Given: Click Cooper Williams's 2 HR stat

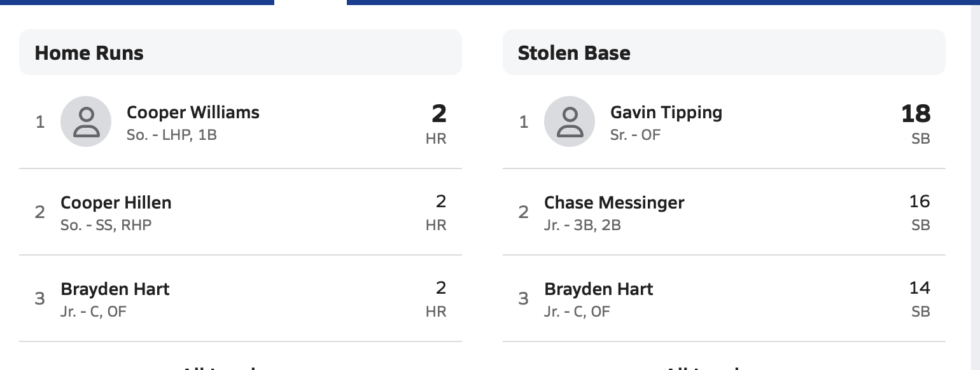Looking at the screenshot, I should pyautogui.click(x=438, y=123).
